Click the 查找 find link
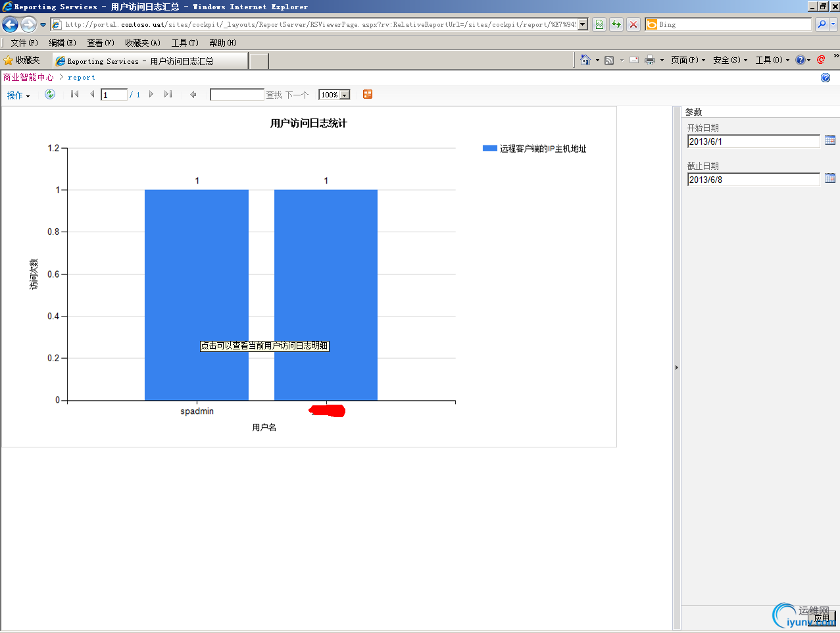Viewport: 840px width, 633px height. point(274,95)
